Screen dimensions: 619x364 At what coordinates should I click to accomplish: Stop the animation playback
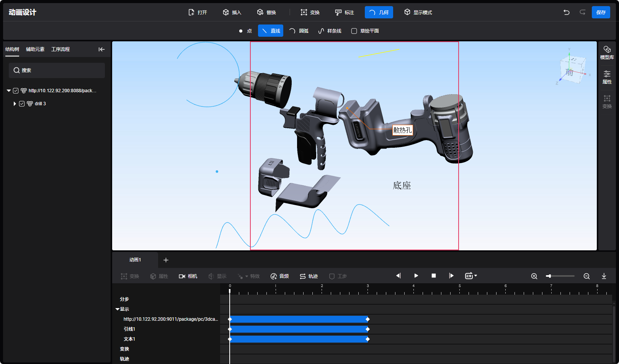point(434,276)
